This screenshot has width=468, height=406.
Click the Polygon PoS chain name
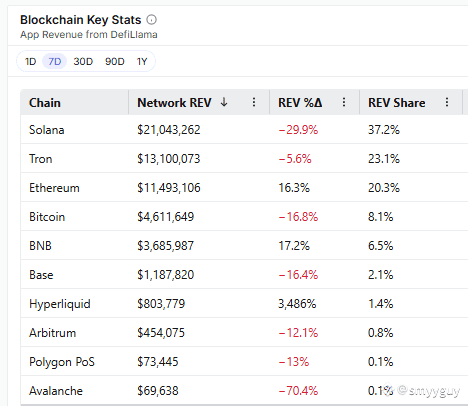click(x=62, y=362)
